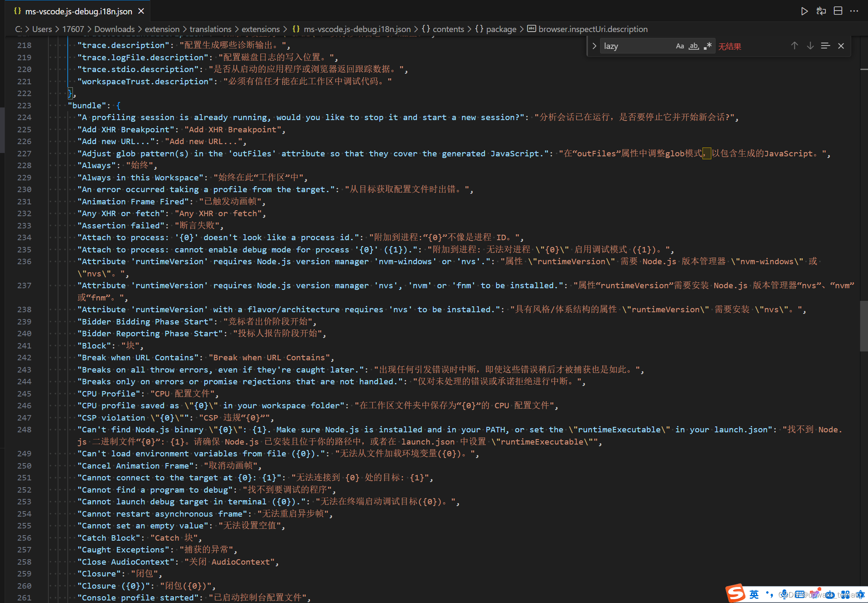Click the vertical scrollbar thumb
Image resolution: width=868 pixels, height=603 pixels.
click(863, 326)
